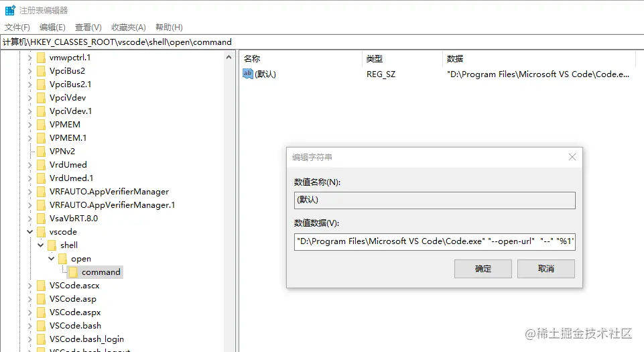
Task: Select the VRFAUTO.AppVerifierManager key label
Action: [x=109, y=192]
